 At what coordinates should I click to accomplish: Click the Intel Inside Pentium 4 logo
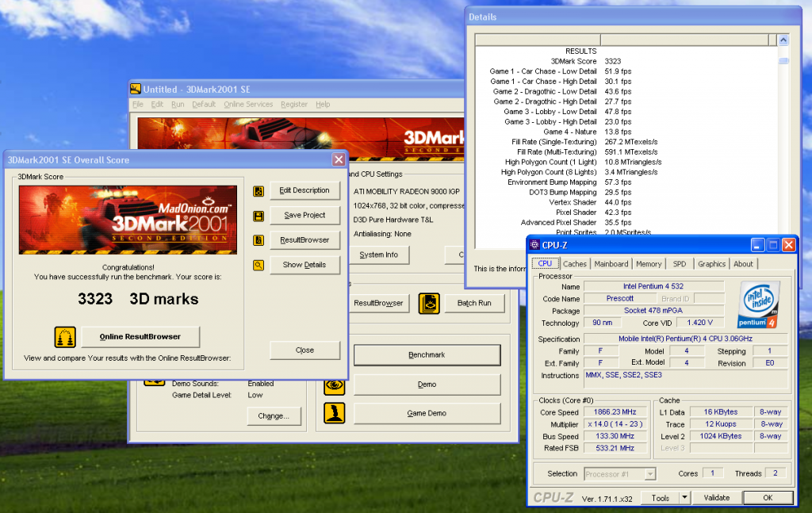(759, 304)
